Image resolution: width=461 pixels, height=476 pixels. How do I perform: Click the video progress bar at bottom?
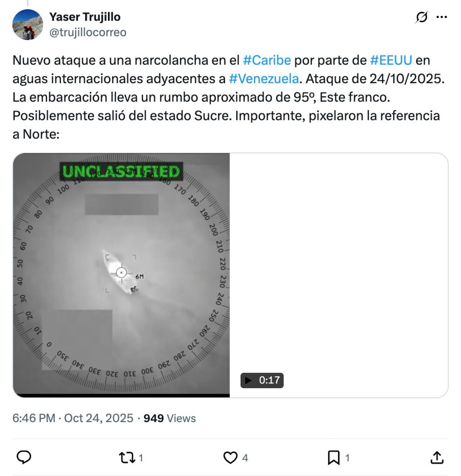point(121,396)
